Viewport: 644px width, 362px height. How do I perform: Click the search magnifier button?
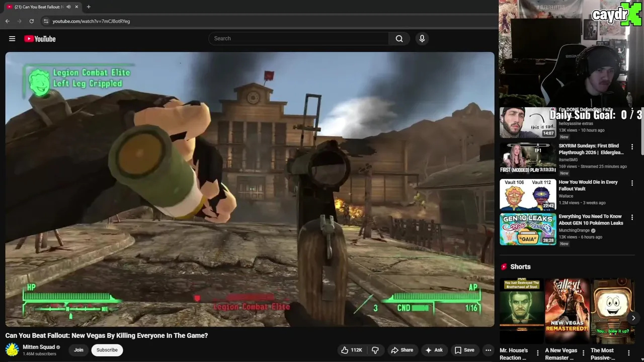[x=399, y=39]
